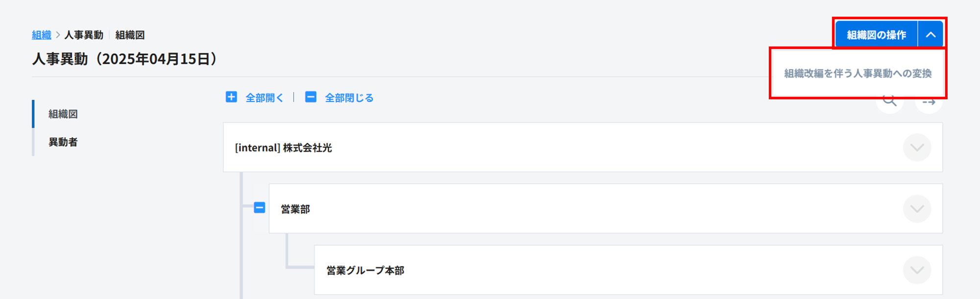Switch to the 異動者 sidebar tab
This screenshot has height=299, width=980.
coord(63,142)
